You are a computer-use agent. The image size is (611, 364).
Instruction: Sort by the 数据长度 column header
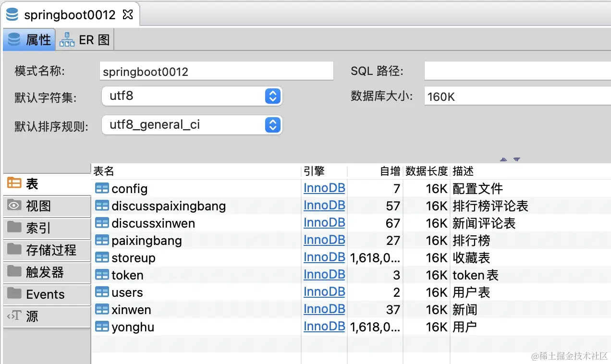click(427, 171)
